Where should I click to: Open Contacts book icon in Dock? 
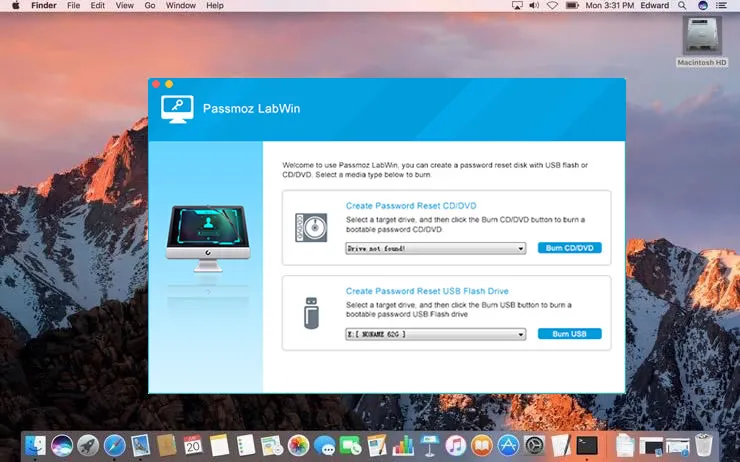(x=167, y=445)
